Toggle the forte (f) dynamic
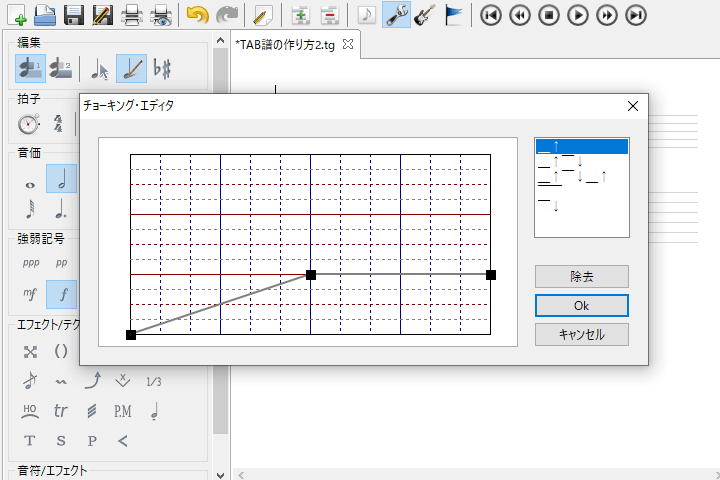Image resolution: width=720 pixels, height=480 pixels. click(x=62, y=294)
